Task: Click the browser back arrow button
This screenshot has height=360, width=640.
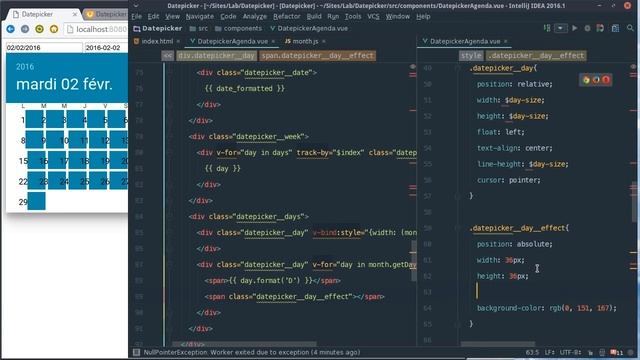Action: coord(11,29)
